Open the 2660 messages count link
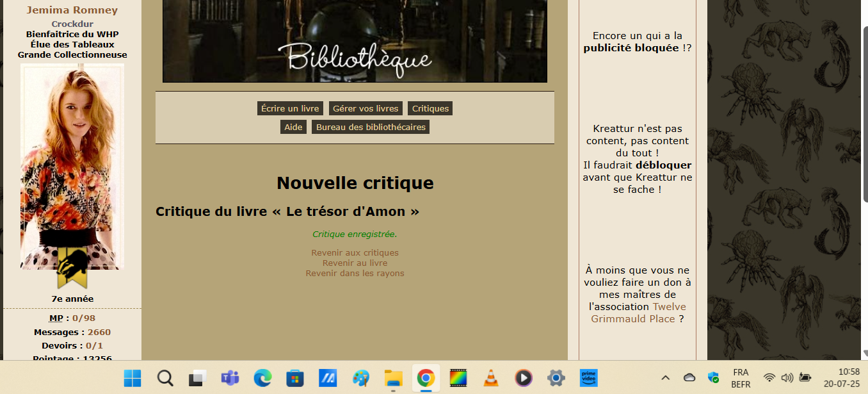This screenshot has width=868, height=394. (99, 332)
